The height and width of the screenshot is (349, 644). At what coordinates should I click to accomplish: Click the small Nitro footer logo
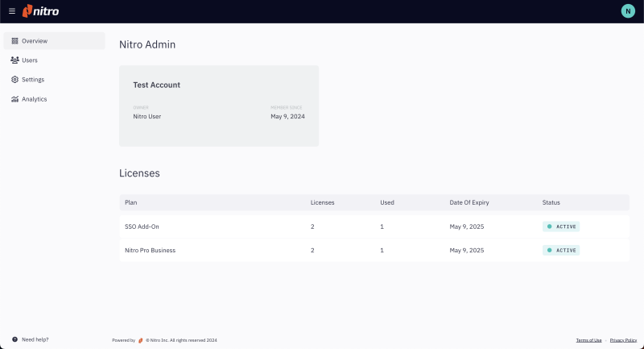(140, 340)
